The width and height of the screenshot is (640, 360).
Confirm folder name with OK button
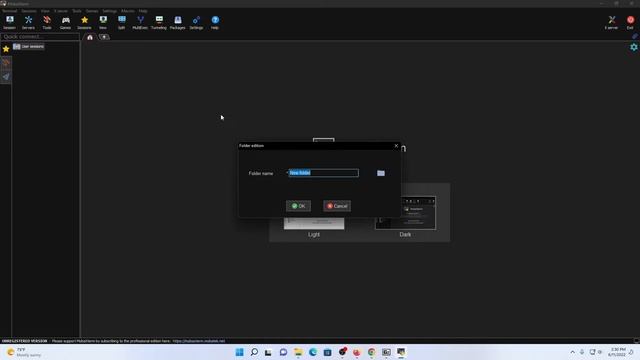point(298,206)
